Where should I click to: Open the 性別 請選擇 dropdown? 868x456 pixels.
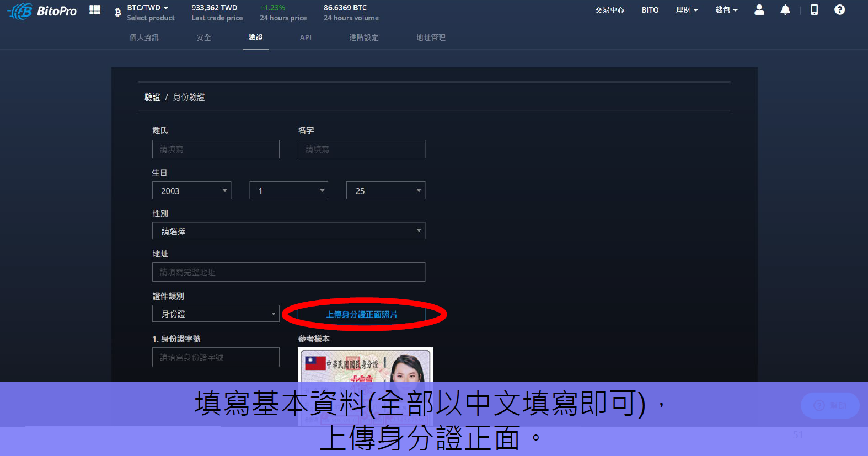[x=289, y=230]
